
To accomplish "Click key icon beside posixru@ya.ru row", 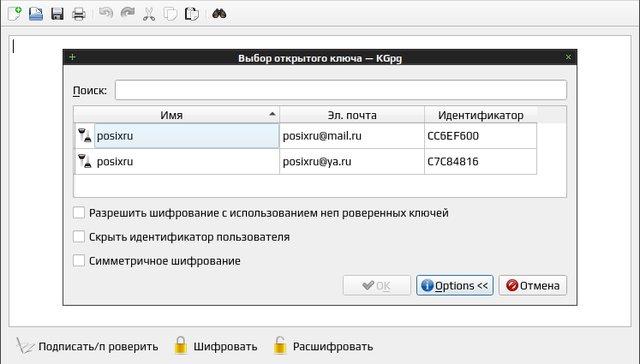I will (x=85, y=161).
